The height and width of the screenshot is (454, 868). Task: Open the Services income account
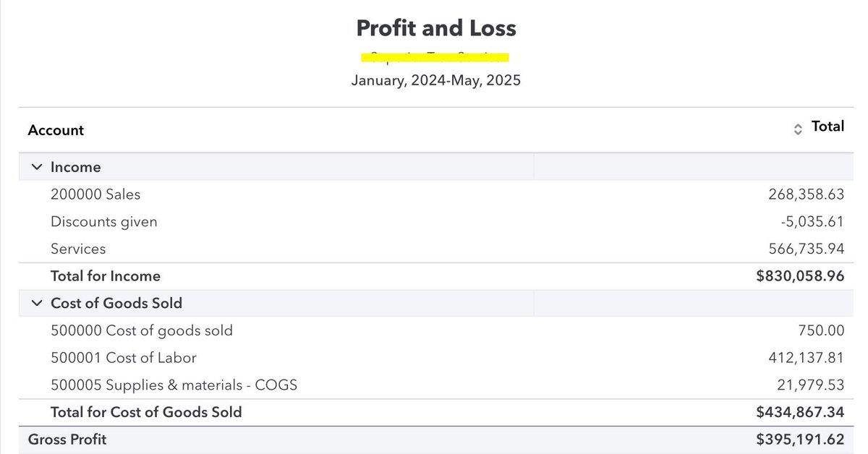click(78, 249)
